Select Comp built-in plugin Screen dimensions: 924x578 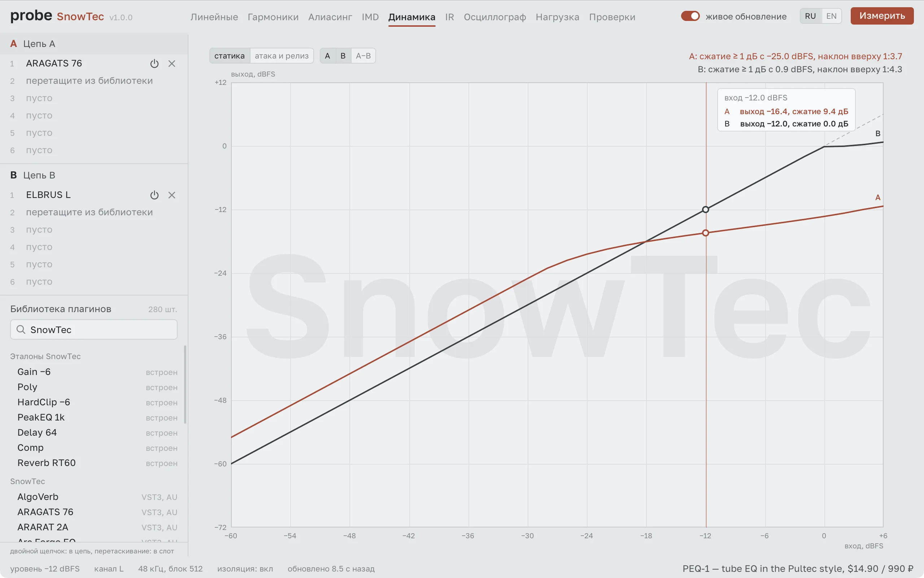point(93,448)
